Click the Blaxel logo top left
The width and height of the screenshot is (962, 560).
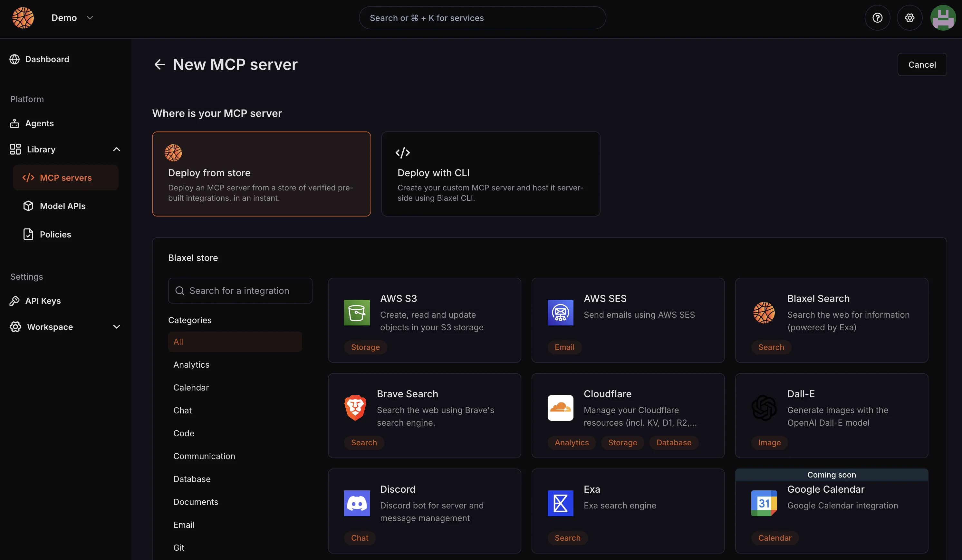pos(23,17)
